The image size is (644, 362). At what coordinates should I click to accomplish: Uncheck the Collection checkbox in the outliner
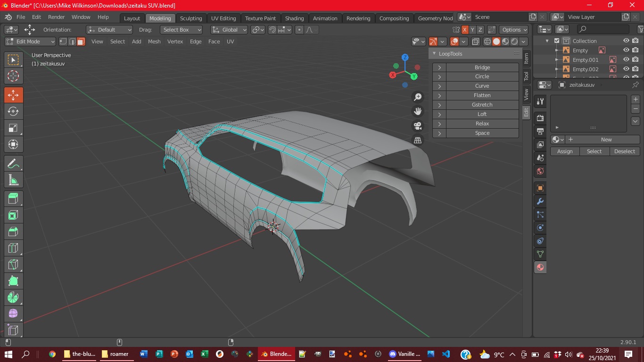coord(557,41)
